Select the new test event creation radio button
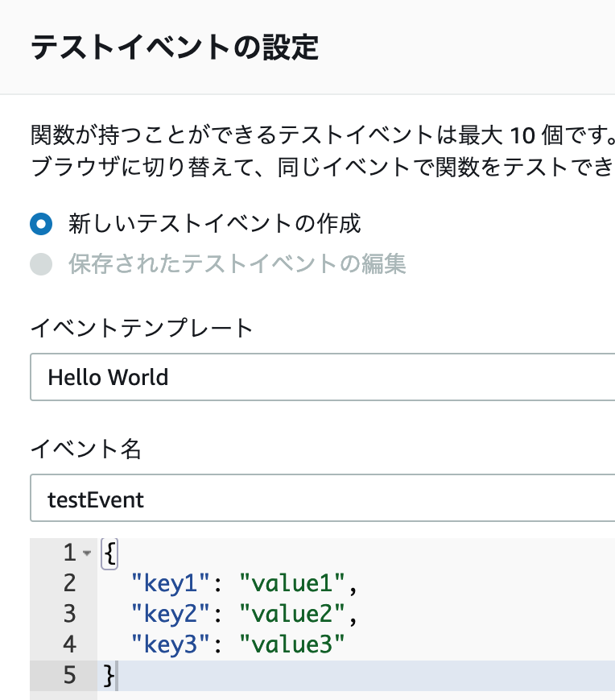This screenshot has width=615, height=700. [40, 223]
